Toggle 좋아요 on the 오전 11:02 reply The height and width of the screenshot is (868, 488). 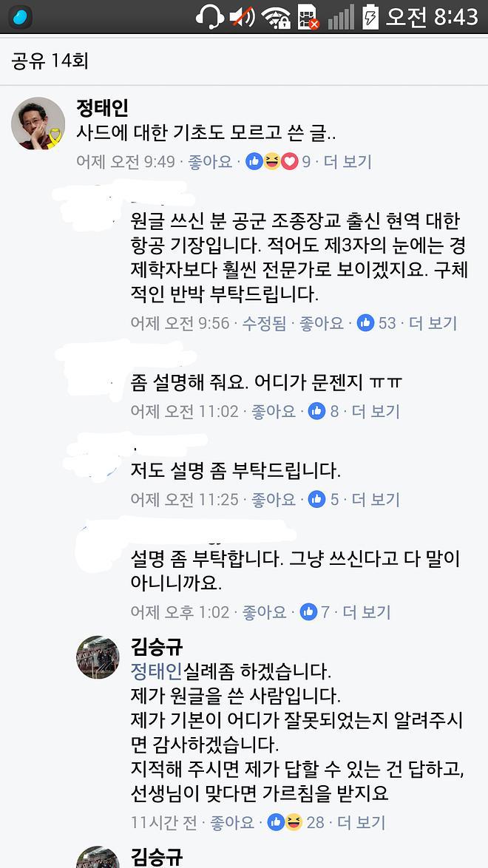tap(274, 411)
